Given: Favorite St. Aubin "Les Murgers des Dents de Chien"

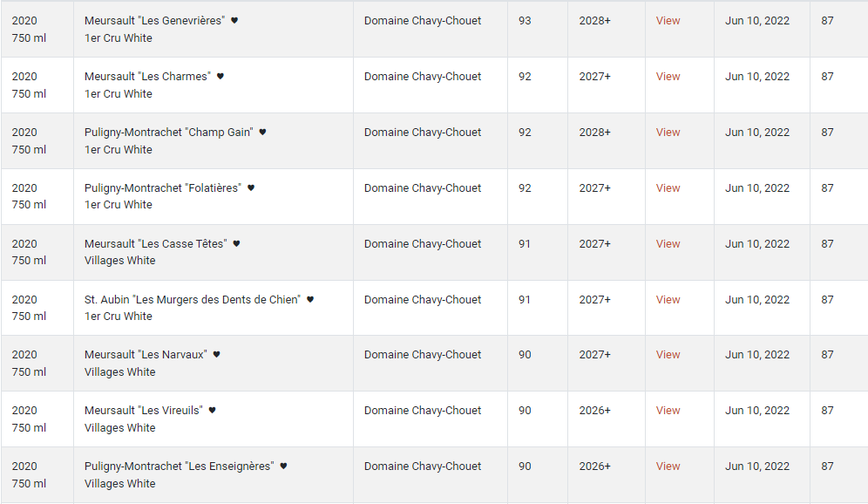Looking at the screenshot, I should tap(310, 300).
